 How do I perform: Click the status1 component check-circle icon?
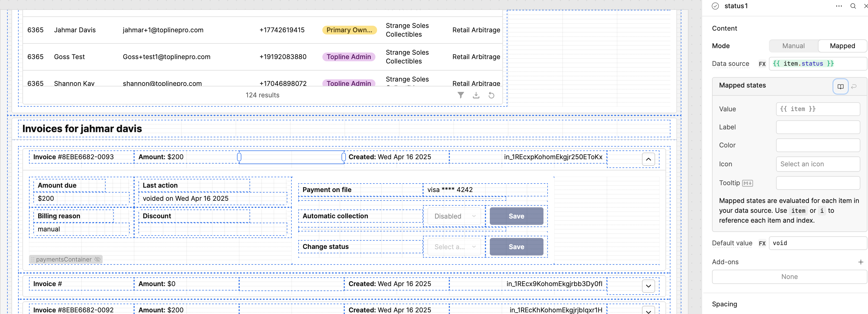click(715, 6)
